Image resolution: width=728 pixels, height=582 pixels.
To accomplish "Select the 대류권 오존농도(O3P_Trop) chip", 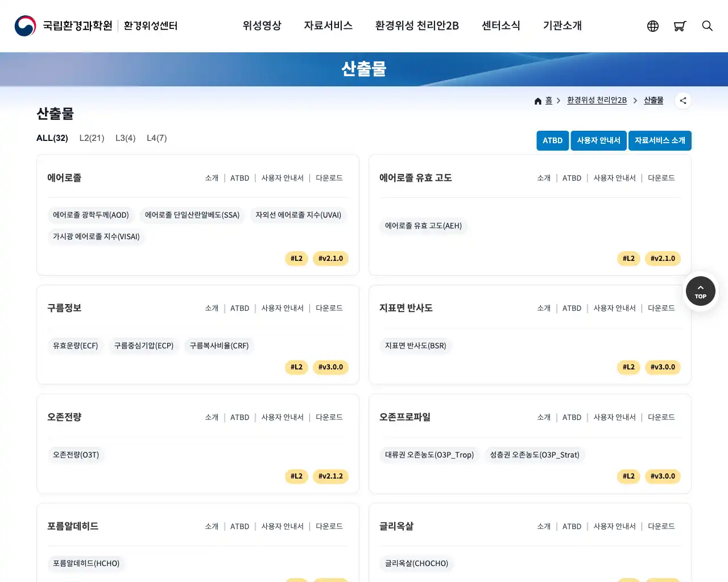I will pos(429,455).
